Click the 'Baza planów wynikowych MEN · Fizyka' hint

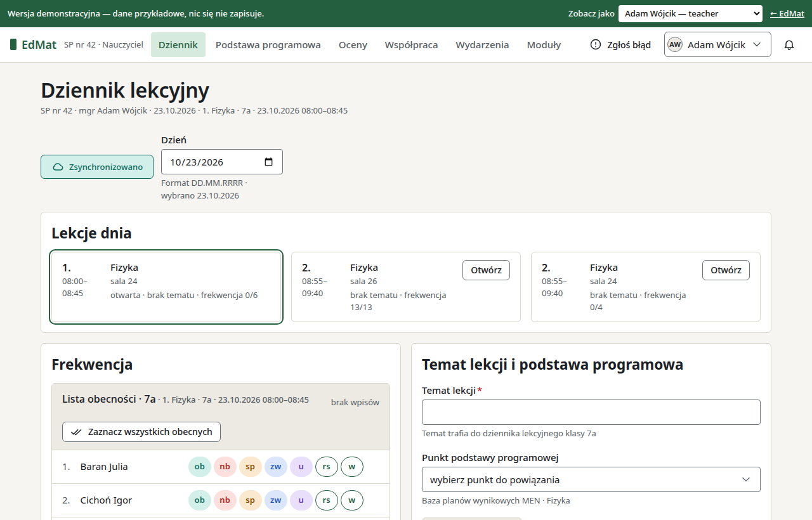[496, 500]
